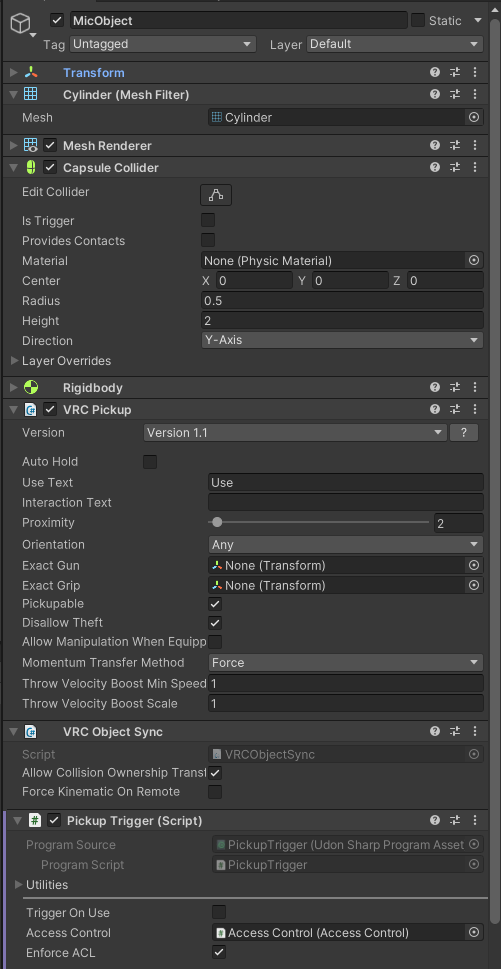The height and width of the screenshot is (969, 501).
Task: Open the Tag Untagged dropdown
Action: pyautogui.click(x=163, y=44)
